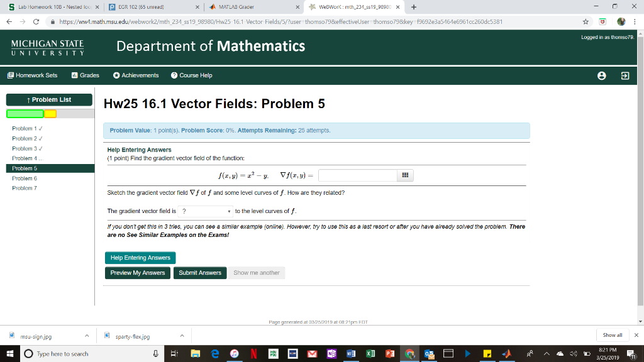Open Achievements menu item

pos(136,75)
